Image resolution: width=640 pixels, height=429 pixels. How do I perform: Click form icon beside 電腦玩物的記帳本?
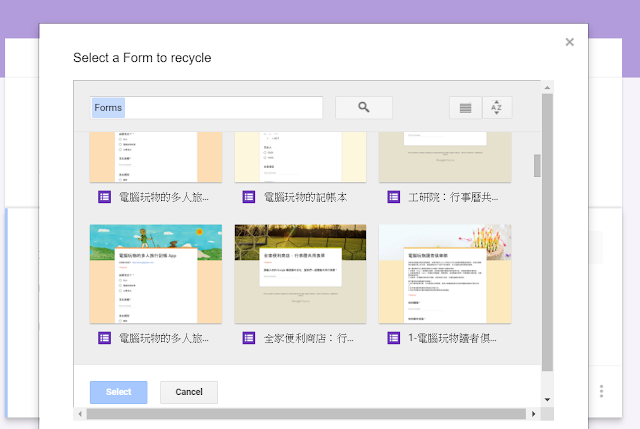click(x=249, y=197)
